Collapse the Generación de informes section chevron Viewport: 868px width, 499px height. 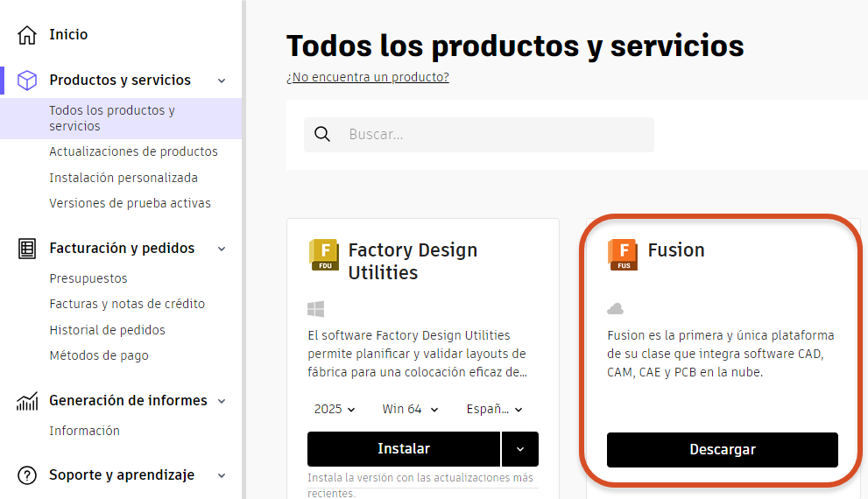click(x=222, y=401)
